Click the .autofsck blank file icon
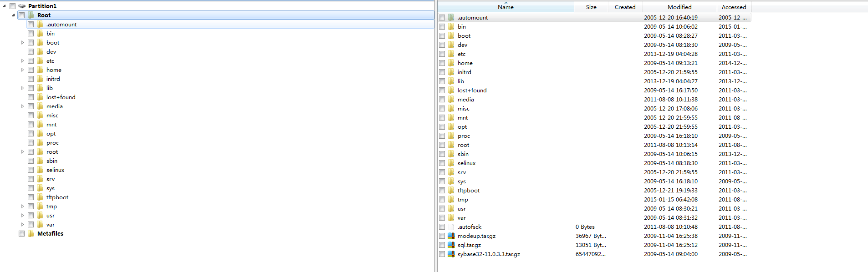The height and width of the screenshot is (272, 868). (451, 227)
